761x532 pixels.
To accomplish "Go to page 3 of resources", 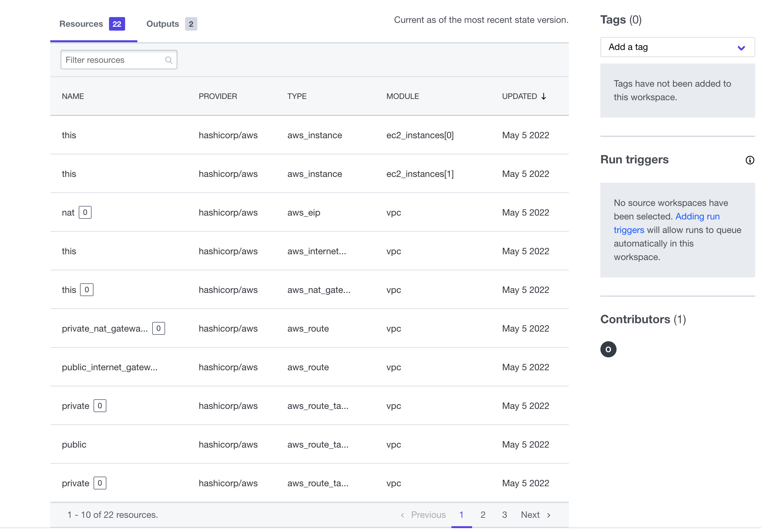I will point(504,515).
